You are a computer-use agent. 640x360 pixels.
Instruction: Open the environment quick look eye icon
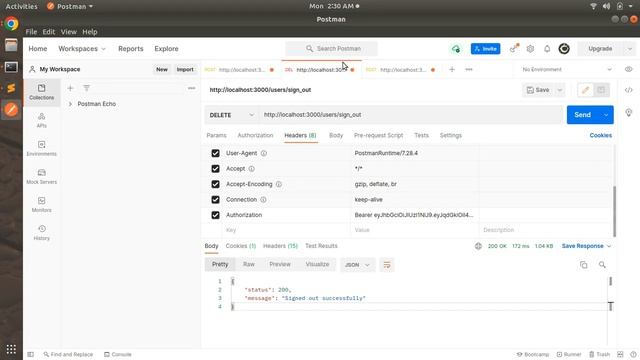(x=629, y=69)
